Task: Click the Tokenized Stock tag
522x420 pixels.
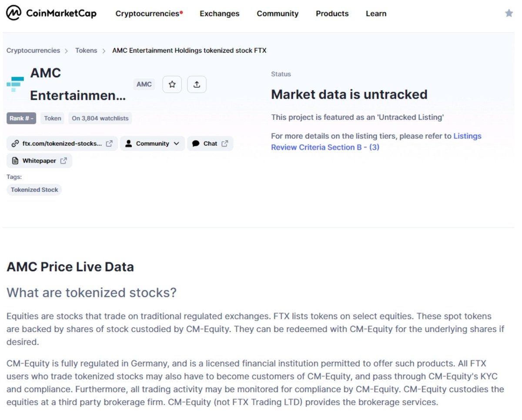Action: point(34,190)
